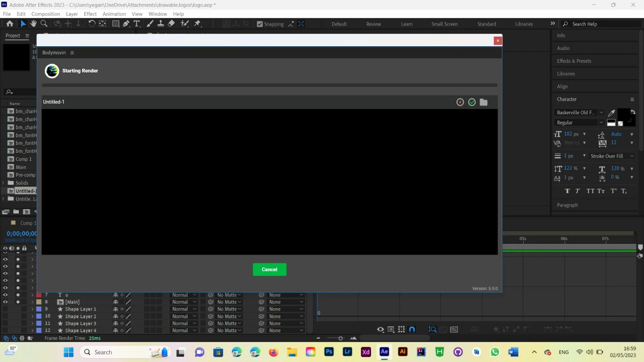Enable visibility for Shape Layer 4
The height and width of the screenshot is (362, 644).
pos(5,331)
